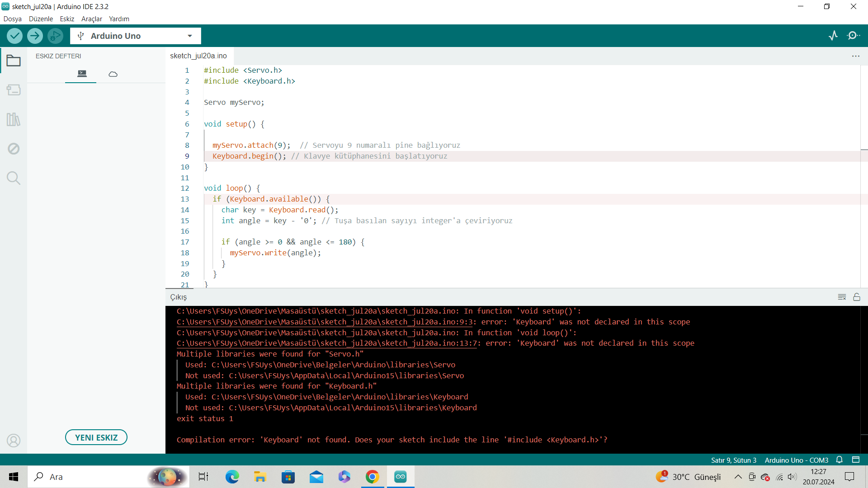This screenshot has width=868, height=488.
Task: Show hidden system tray icons chevron
Action: [738, 477]
